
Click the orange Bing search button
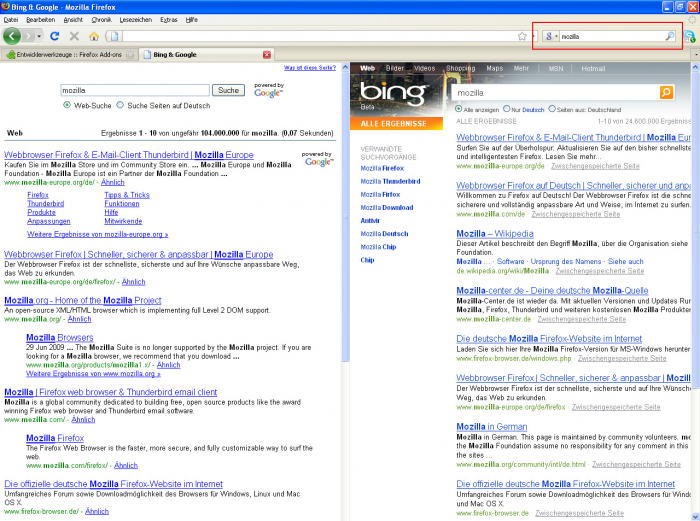point(666,92)
